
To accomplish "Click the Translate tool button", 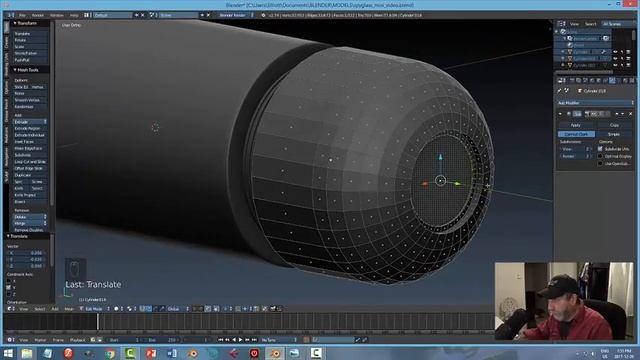I will [30, 33].
